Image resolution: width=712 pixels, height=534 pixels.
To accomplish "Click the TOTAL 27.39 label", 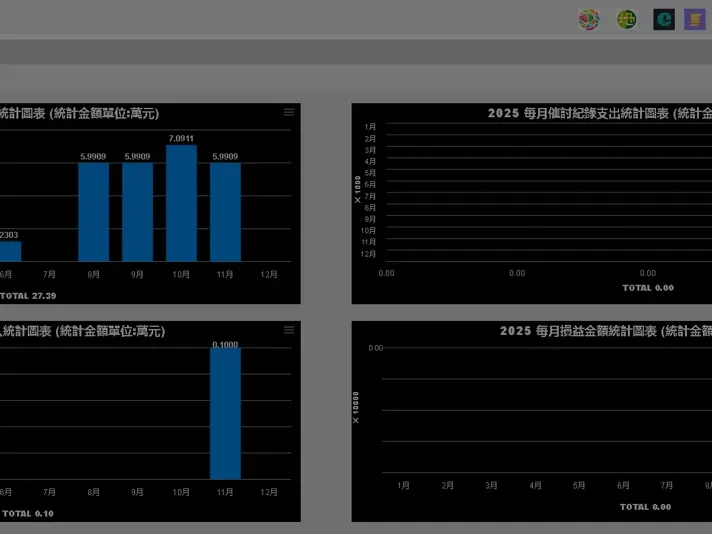I will (x=28, y=296).
